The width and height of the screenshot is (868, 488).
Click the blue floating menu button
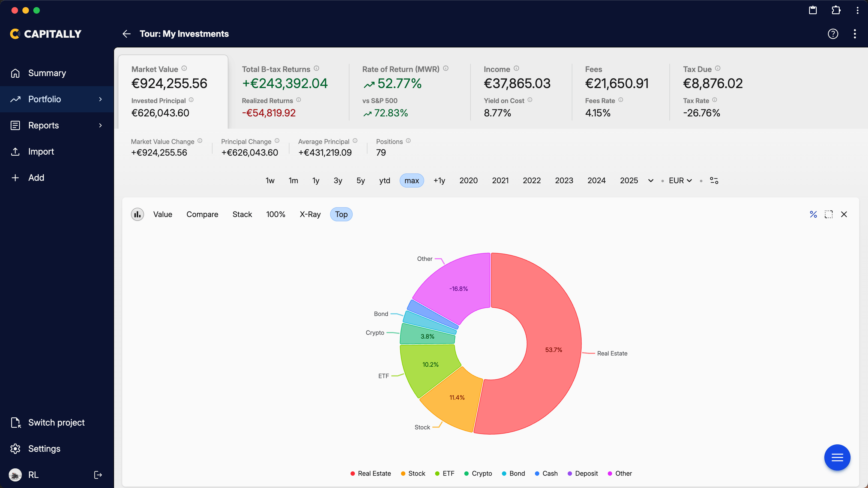pos(837,457)
